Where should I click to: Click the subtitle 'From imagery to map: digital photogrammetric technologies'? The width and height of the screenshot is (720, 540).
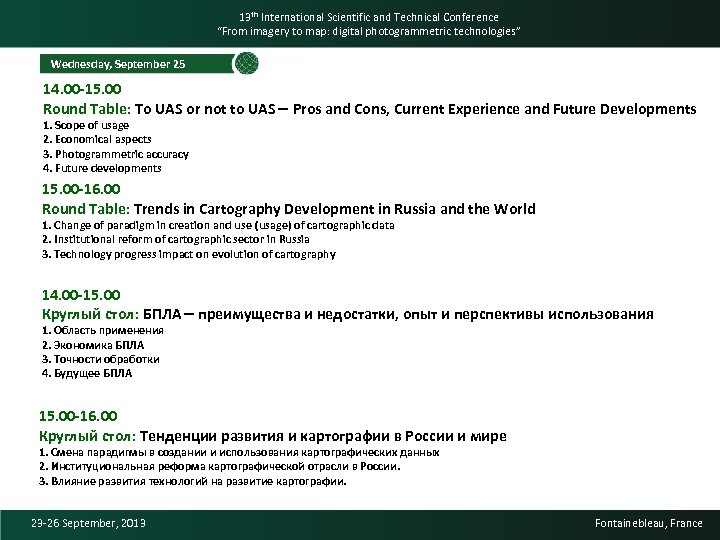click(x=369, y=31)
